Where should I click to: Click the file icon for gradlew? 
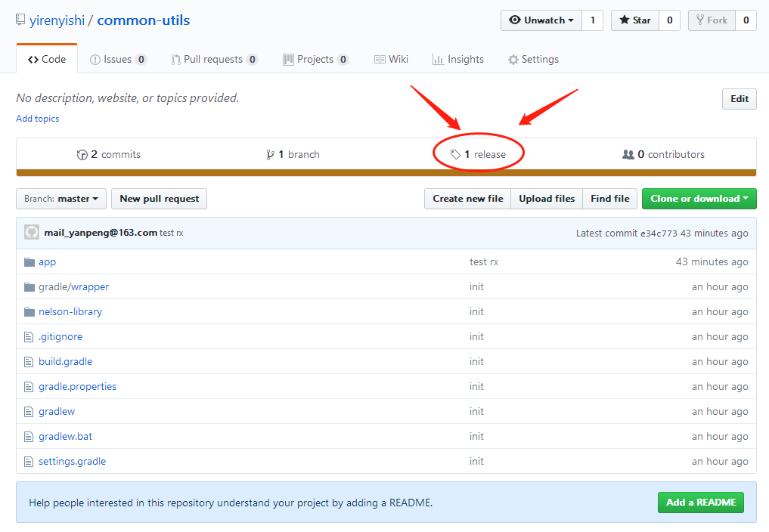29,412
